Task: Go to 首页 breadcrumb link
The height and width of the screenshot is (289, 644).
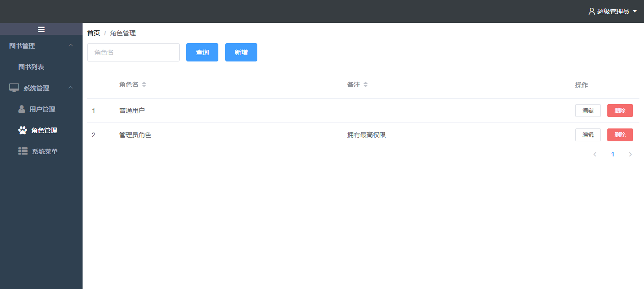Action: 94,33
